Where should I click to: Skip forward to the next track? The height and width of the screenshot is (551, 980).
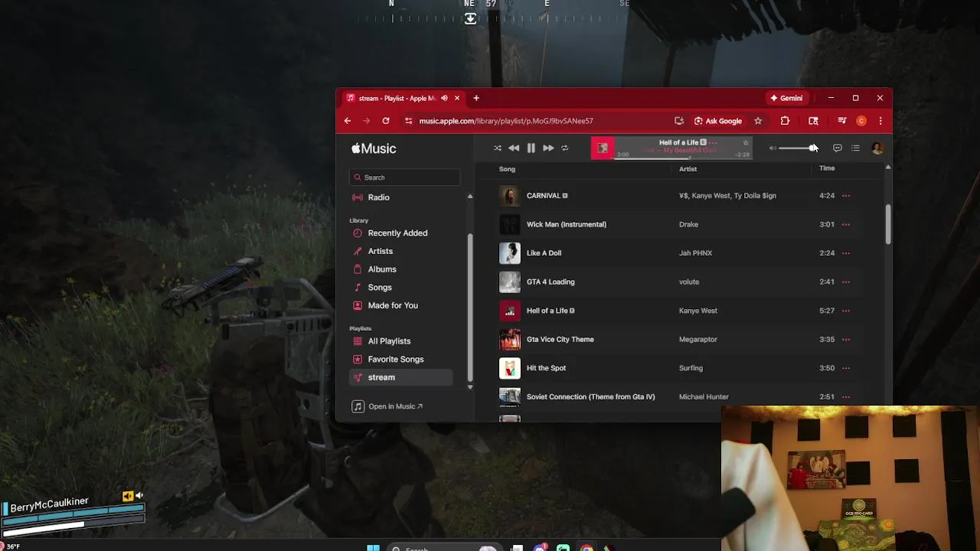[548, 148]
